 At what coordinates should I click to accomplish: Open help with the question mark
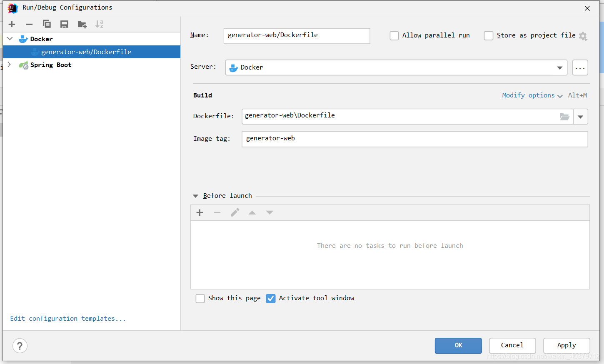point(20,346)
